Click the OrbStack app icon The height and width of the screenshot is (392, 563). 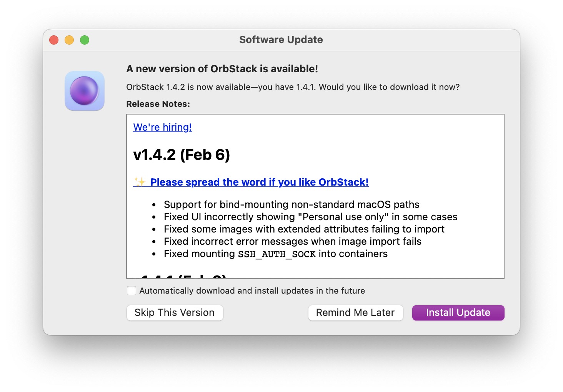pyautogui.click(x=85, y=91)
